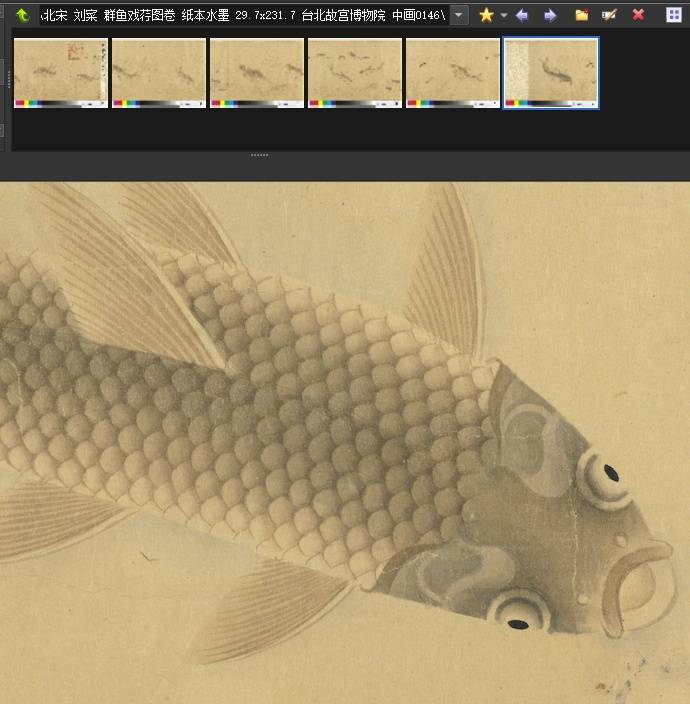Screen dimensions: 690x704
Task: Go up to the parent folder
Action: pyautogui.click(x=21, y=15)
